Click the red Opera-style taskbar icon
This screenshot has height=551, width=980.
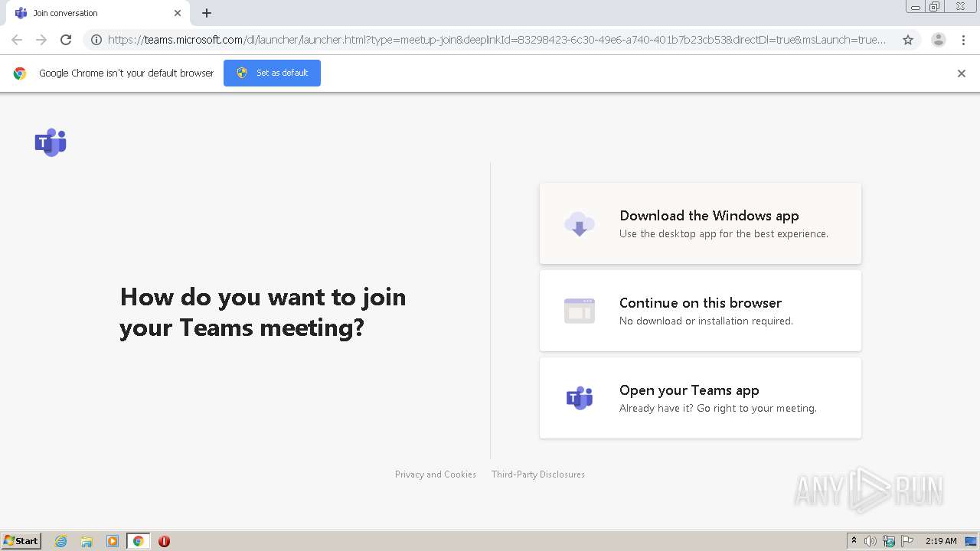(164, 541)
